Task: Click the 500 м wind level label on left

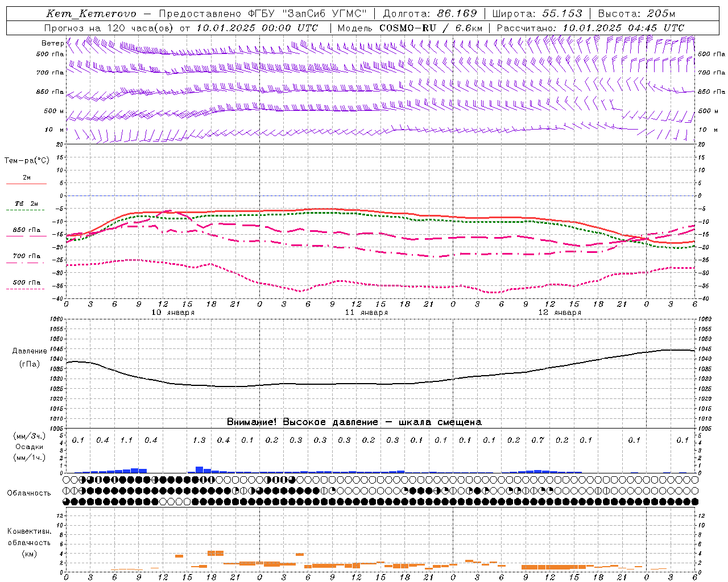Action: tap(54, 111)
